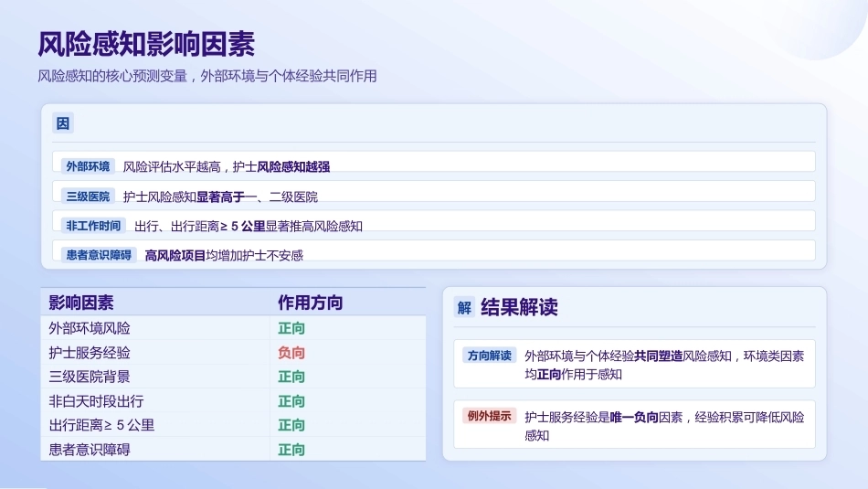Click 正向 in the 三级医院背景 row
Viewport: 868px width, 489px height.
click(x=291, y=377)
